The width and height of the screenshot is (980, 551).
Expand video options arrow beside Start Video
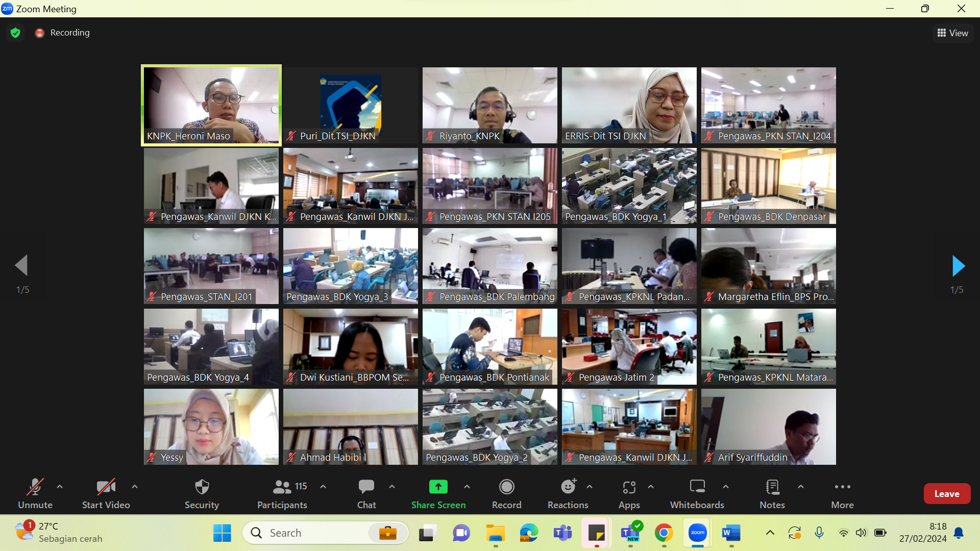click(x=135, y=487)
